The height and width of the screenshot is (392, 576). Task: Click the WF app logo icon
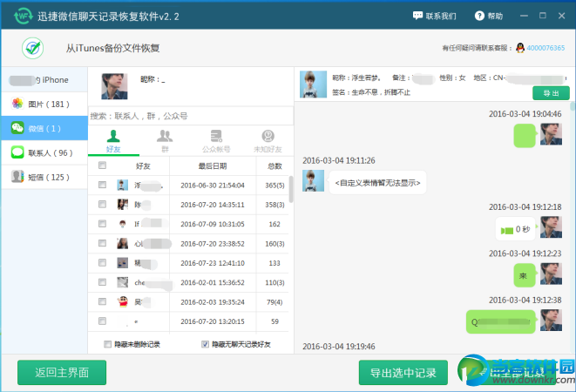24,16
